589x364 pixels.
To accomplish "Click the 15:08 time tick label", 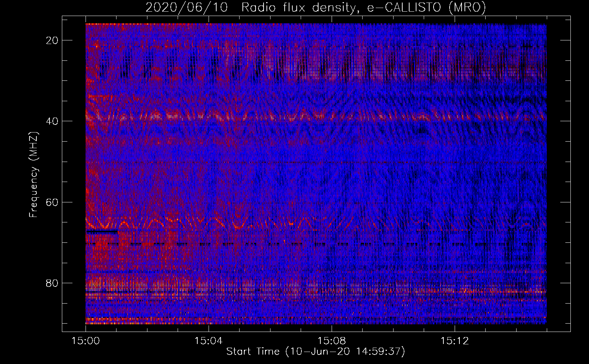I will point(332,341).
